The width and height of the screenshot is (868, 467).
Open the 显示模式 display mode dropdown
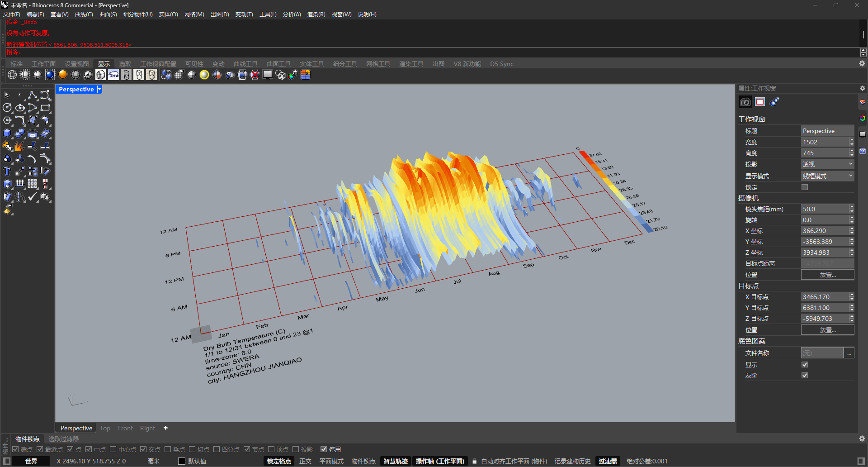827,176
